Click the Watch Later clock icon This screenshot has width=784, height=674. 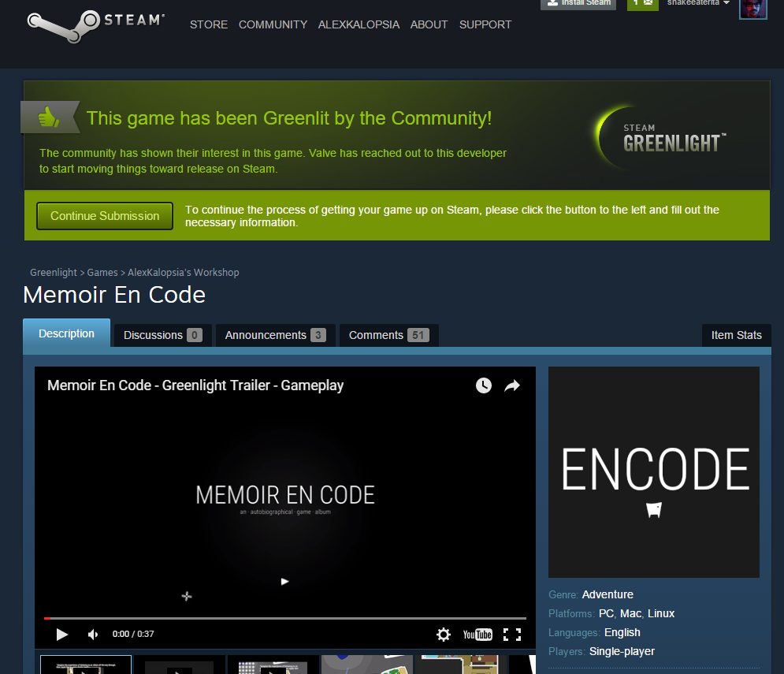(484, 385)
